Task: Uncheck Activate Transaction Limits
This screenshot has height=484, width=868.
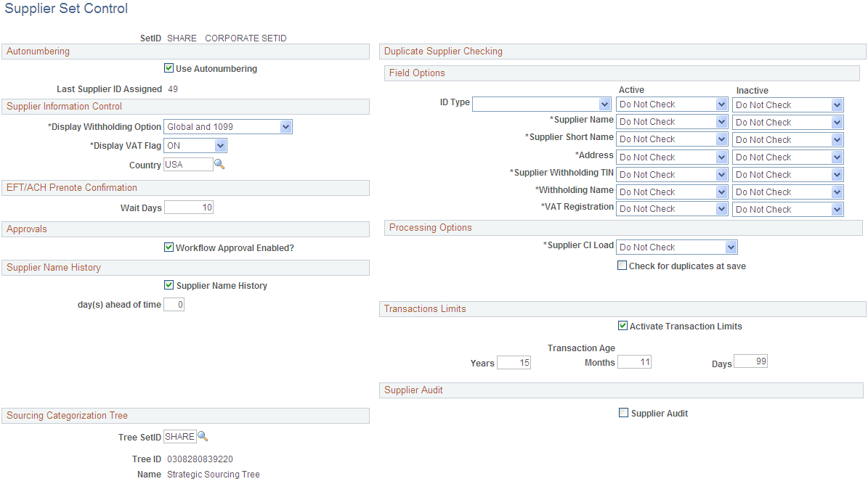Action: click(622, 326)
